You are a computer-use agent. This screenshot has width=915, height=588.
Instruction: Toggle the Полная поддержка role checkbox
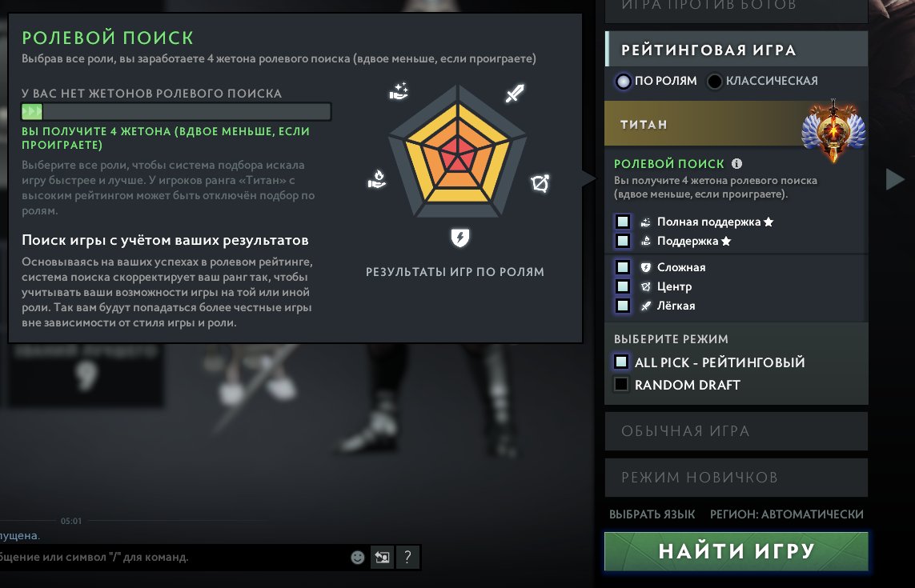pyautogui.click(x=623, y=222)
